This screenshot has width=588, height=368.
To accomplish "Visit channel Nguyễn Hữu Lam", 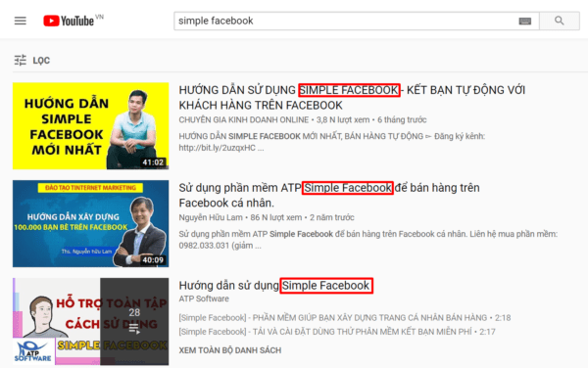I will tap(211, 217).
